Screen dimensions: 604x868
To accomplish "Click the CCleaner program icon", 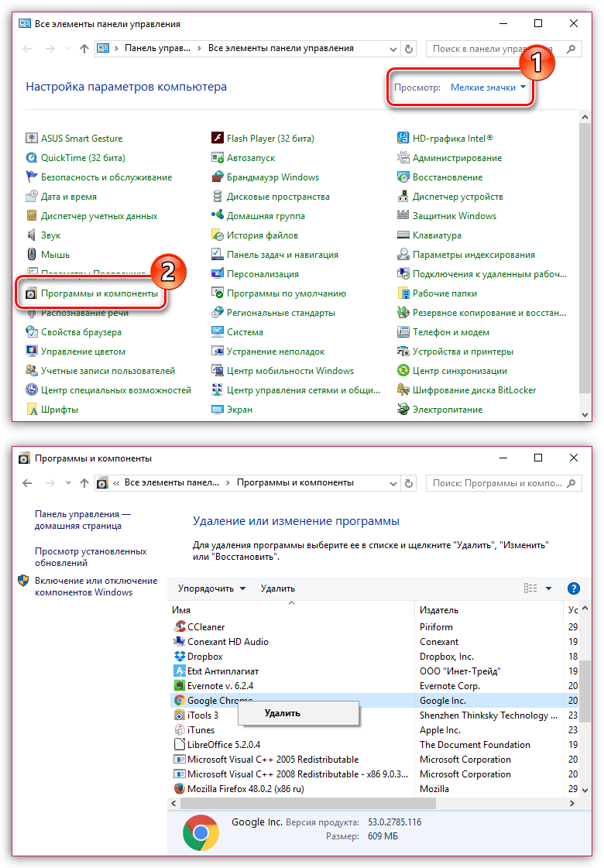I will [x=180, y=626].
